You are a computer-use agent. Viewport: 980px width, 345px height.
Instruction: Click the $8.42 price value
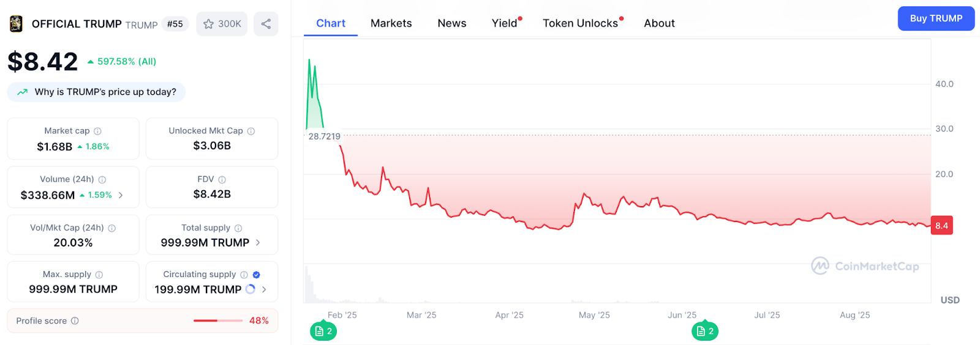coord(43,62)
